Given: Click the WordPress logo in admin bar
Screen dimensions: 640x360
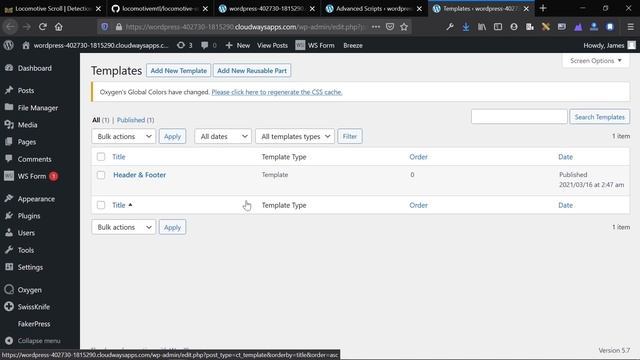Looking at the screenshot, I should [9, 45].
